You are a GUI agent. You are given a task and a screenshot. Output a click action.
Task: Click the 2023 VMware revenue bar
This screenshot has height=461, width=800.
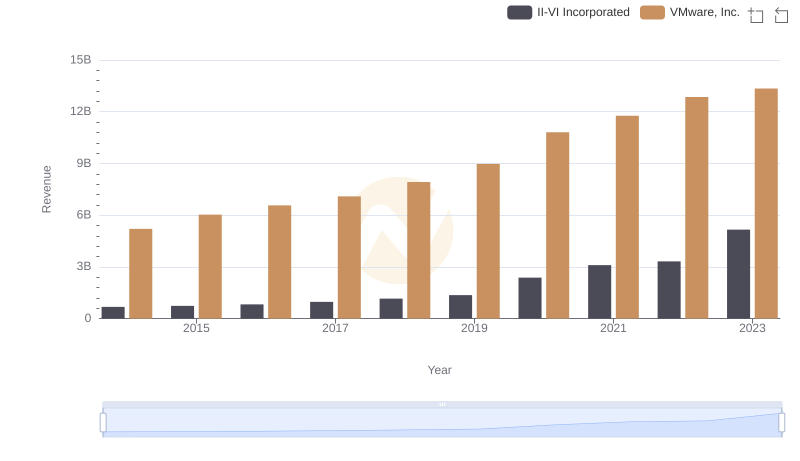(x=766, y=203)
